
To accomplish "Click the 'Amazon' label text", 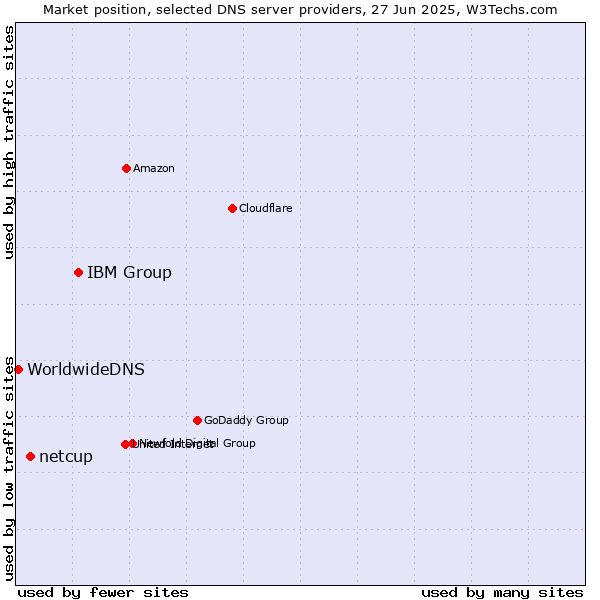I will pyautogui.click(x=154, y=168).
